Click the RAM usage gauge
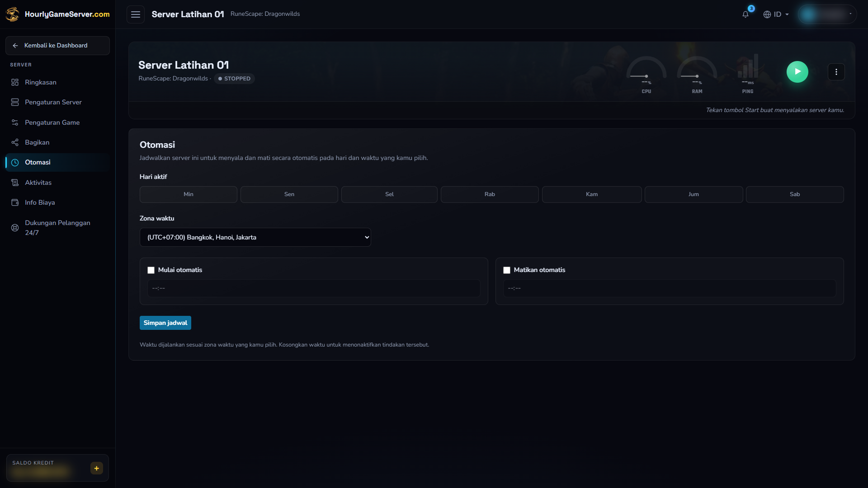868x488 pixels. (697, 75)
